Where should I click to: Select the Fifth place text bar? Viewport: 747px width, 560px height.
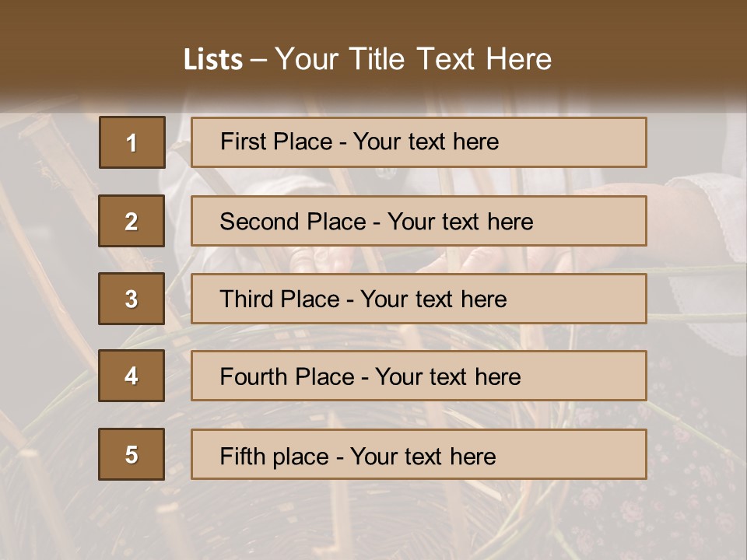(x=419, y=454)
